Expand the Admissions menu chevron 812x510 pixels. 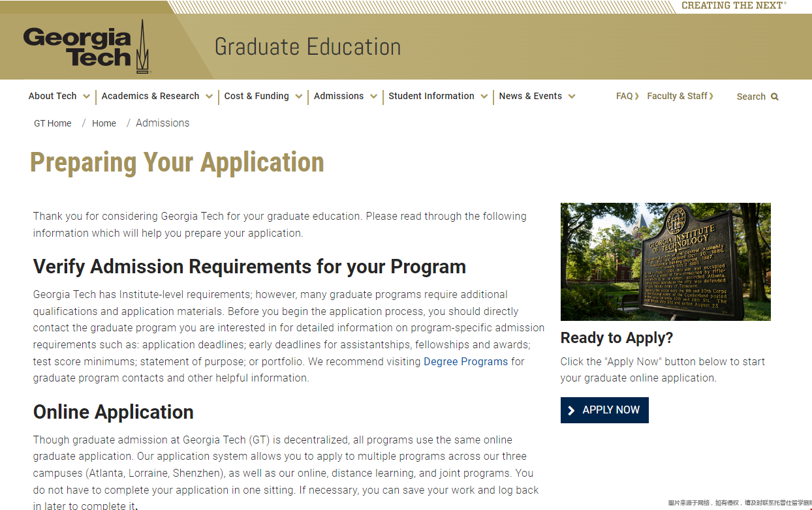click(373, 97)
